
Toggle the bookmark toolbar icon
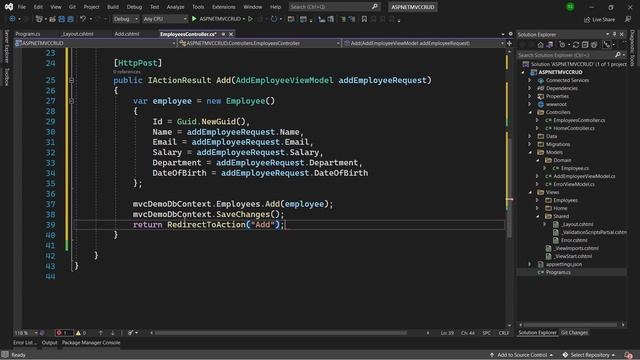[364, 19]
